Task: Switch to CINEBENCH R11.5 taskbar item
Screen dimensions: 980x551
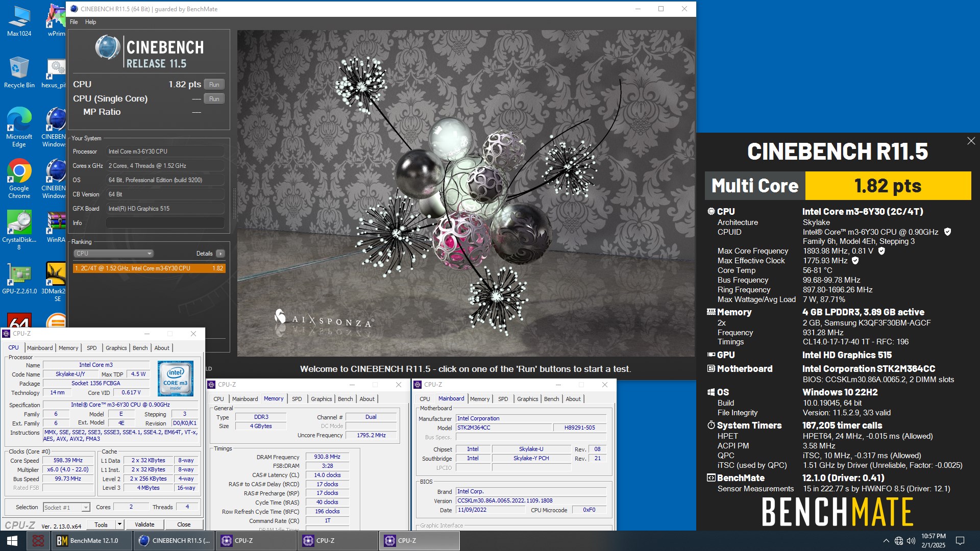Action: click(x=174, y=541)
